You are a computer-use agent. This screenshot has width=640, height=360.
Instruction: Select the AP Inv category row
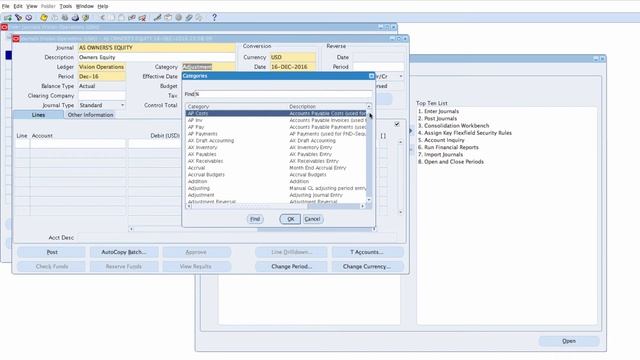coord(276,120)
